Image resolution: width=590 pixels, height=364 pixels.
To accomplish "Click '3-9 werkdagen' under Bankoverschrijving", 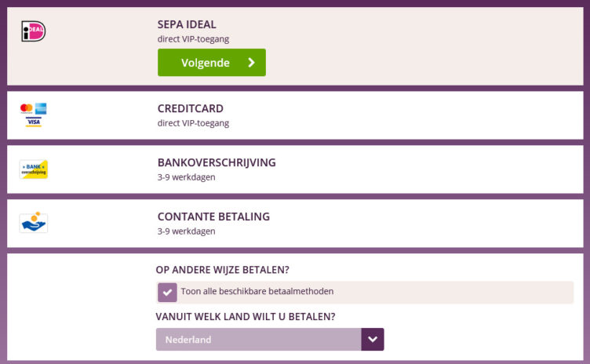I will pyautogui.click(x=186, y=177).
